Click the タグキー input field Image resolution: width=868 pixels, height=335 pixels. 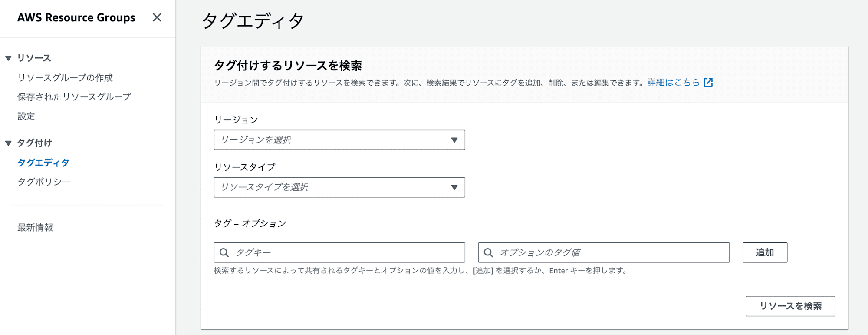point(339,252)
